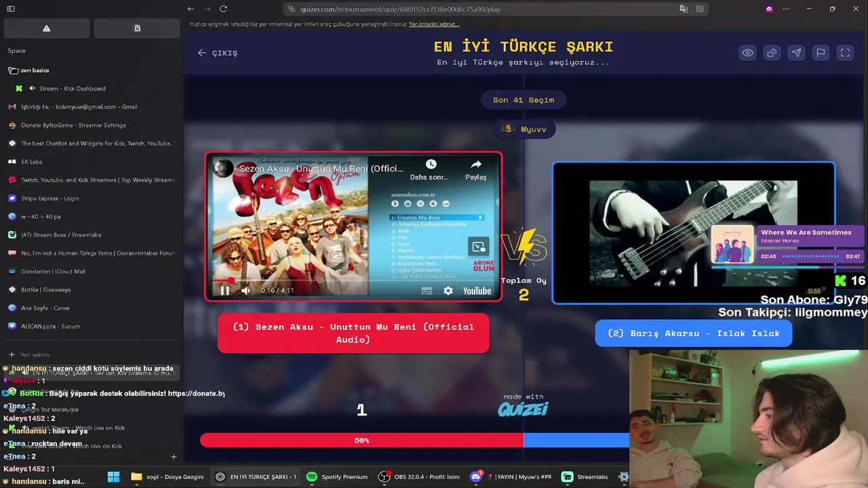Toggle the browser sidebar panel icon
Viewport: 868px width, 488px height.
(11, 9)
